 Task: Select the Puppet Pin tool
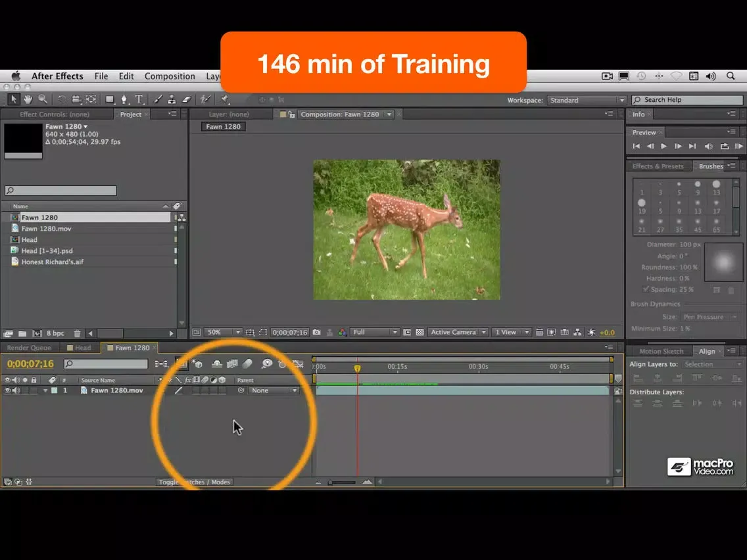point(224,99)
